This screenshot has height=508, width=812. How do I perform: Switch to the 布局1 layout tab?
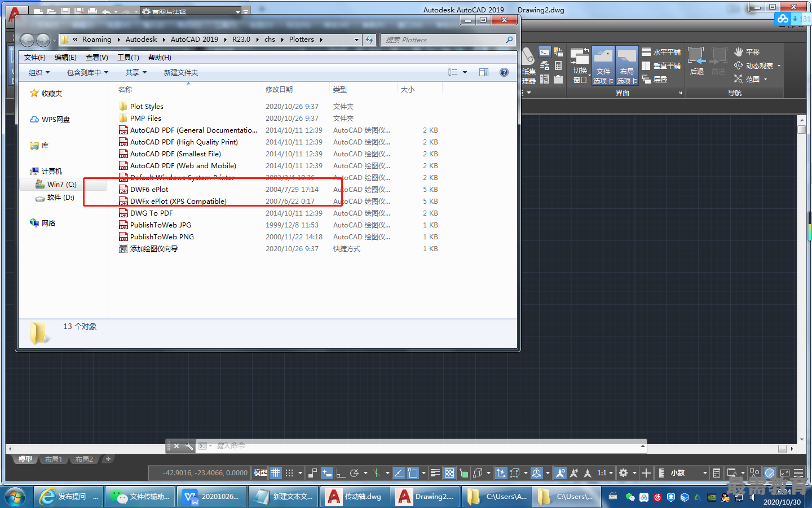54,459
